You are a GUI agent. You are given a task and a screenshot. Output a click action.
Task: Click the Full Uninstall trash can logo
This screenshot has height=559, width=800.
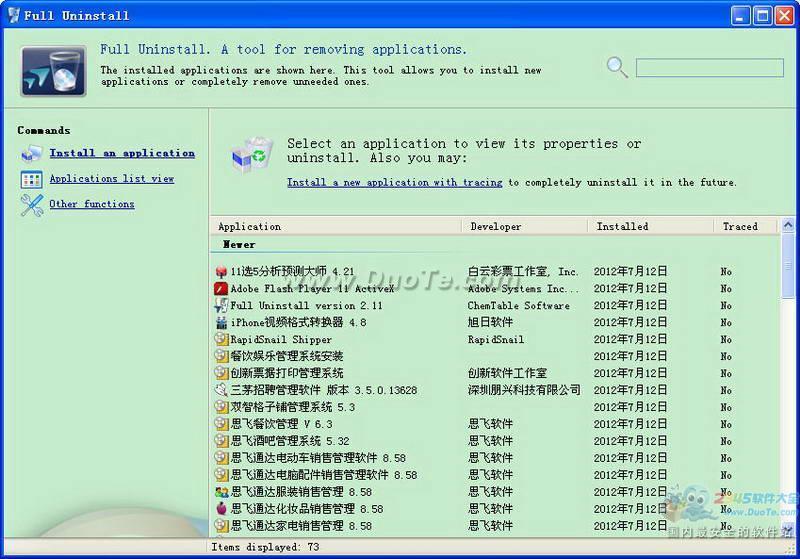[x=53, y=71]
